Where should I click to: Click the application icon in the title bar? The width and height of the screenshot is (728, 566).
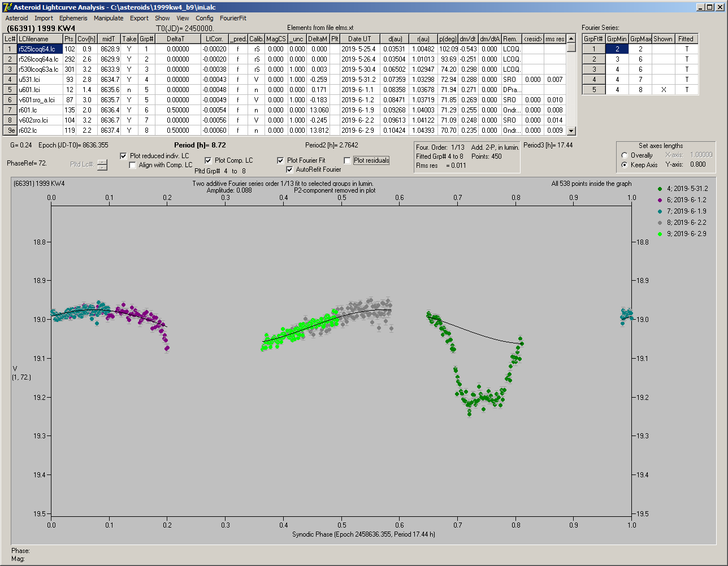[x=7, y=7]
